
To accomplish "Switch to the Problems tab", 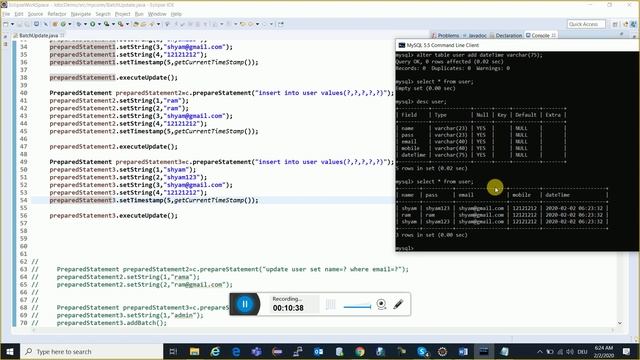I will (x=445, y=36).
